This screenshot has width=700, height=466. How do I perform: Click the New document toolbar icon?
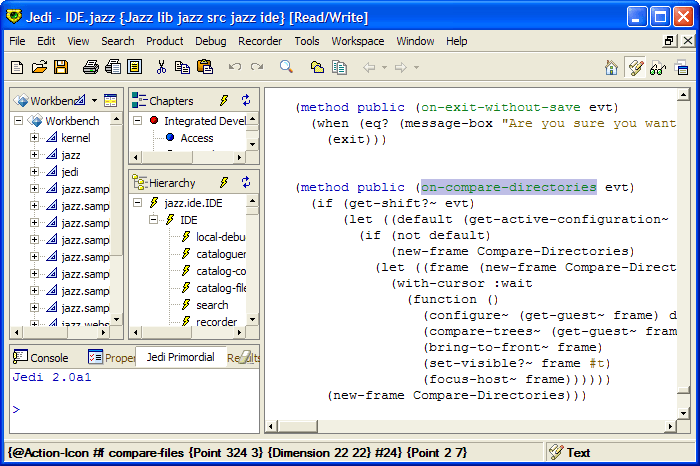[x=17, y=67]
